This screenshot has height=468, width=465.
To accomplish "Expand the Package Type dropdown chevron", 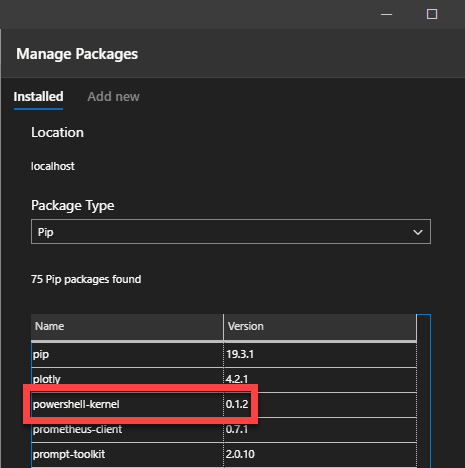I will 418,232.
